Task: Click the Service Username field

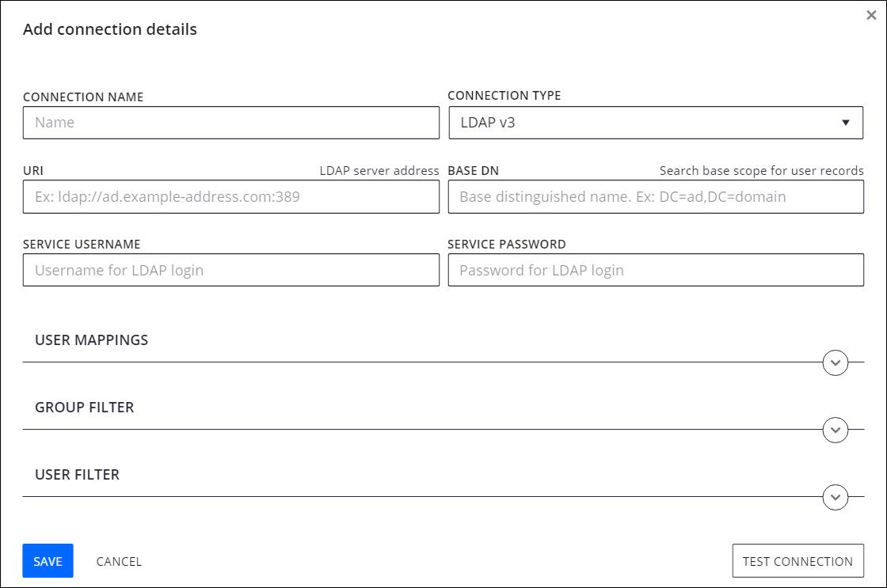Action: click(230, 270)
